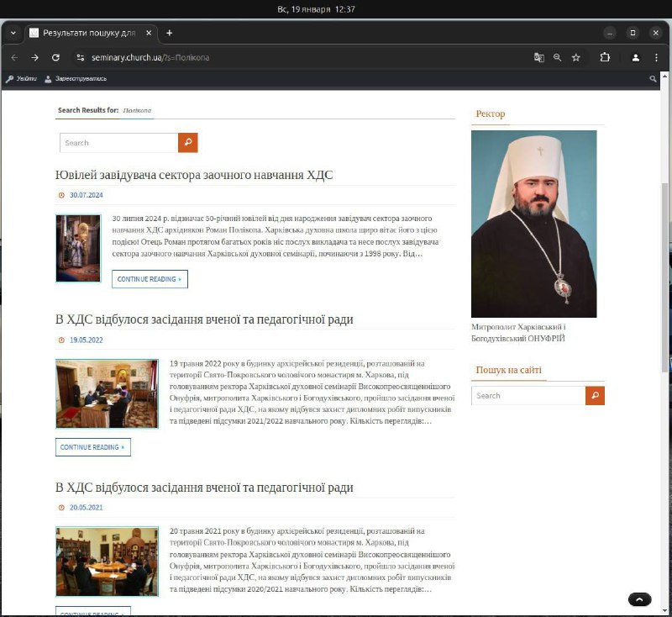
Task: Focus the search field above the results
Action: coord(118,143)
